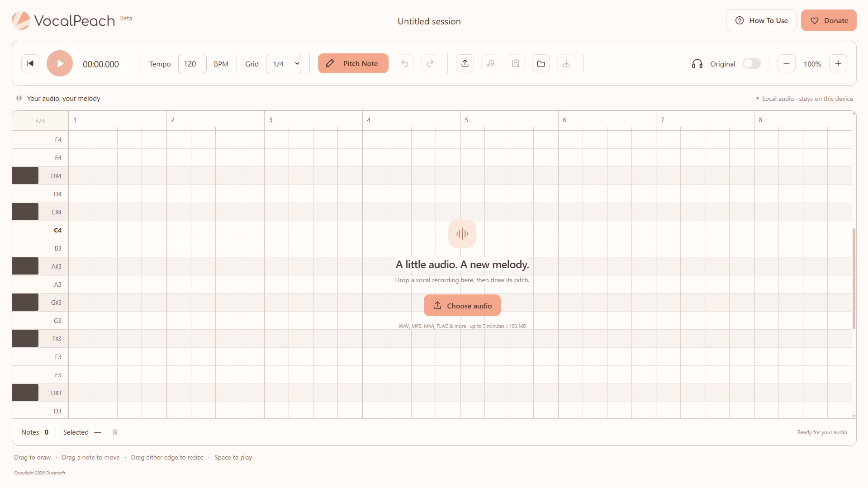This screenshot has width=868, height=488.
Task: Click the trash delete-note icon
Action: tap(115, 432)
